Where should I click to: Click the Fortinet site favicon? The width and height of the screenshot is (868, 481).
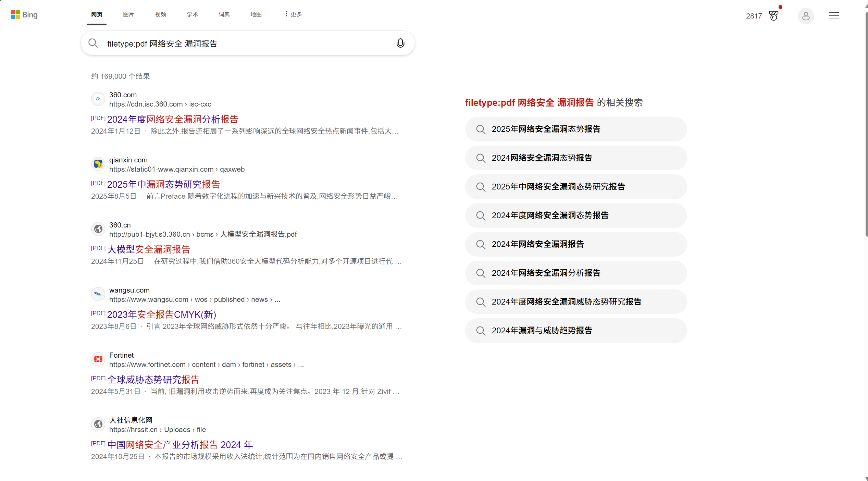coord(98,359)
